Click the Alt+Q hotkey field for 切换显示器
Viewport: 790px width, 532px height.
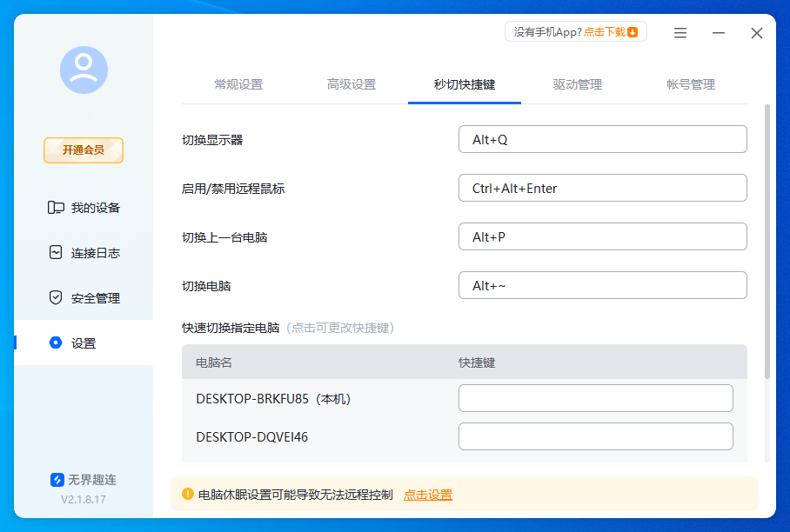(602, 139)
